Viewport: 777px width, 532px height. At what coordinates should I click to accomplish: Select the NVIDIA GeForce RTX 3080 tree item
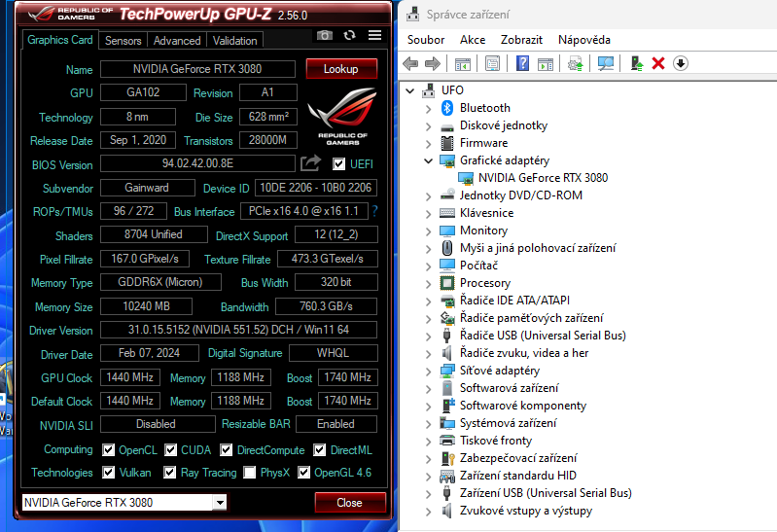click(543, 178)
